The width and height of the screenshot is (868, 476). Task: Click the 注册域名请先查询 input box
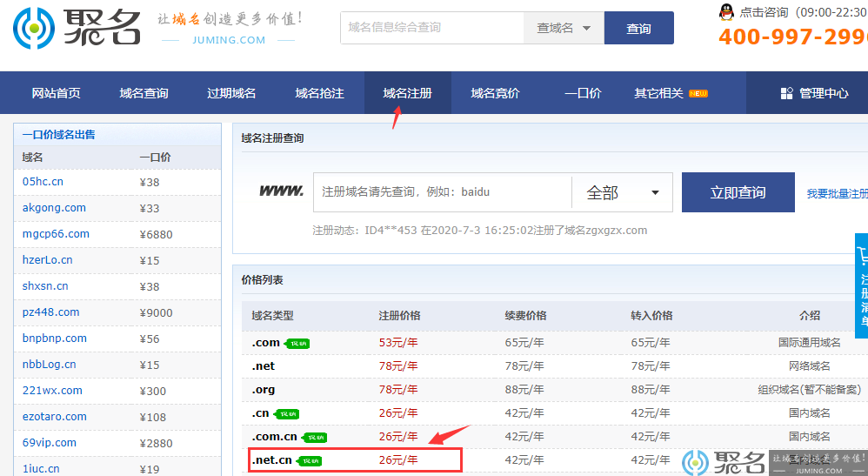pyautogui.click(x=443, y=192)
